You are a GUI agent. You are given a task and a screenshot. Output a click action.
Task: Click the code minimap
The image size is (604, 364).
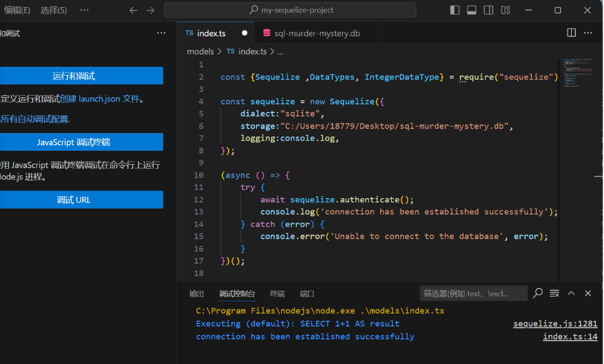pyautogui.click(x=578, y=73)
